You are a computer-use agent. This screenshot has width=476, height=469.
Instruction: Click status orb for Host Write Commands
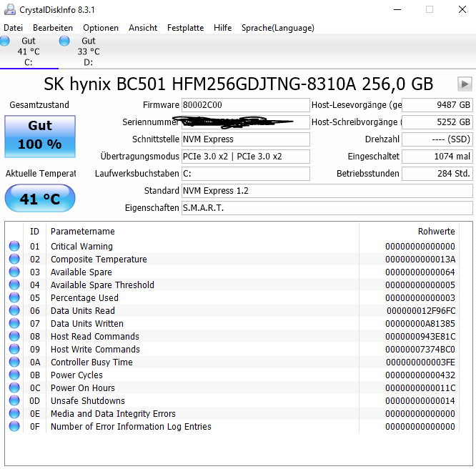[x=14, y=349]
